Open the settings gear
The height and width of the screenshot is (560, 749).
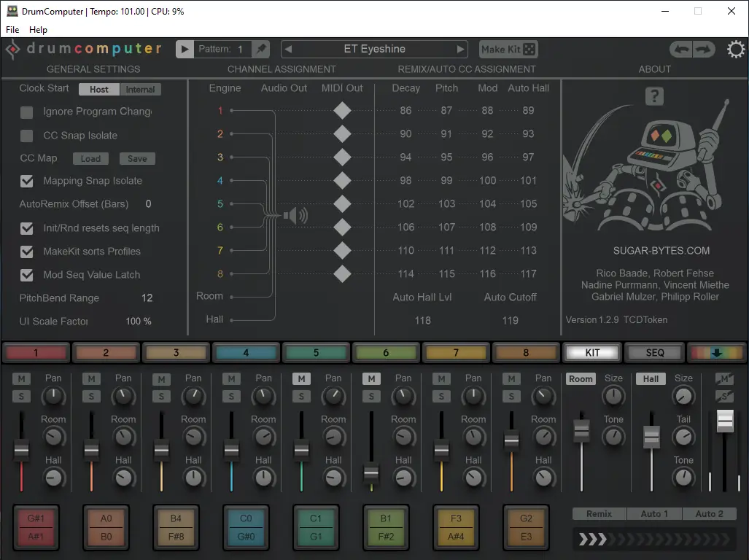pyautogui.click(x=735, y=50)
